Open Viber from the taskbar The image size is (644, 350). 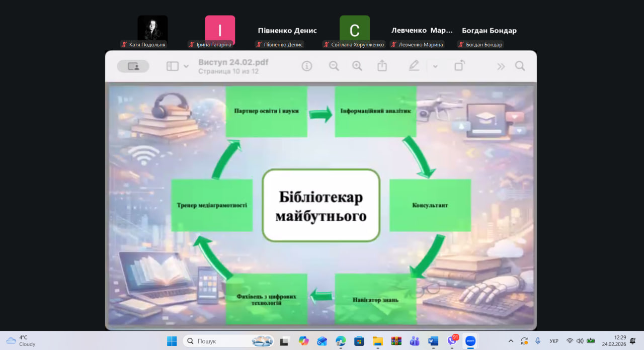[452, 341]
